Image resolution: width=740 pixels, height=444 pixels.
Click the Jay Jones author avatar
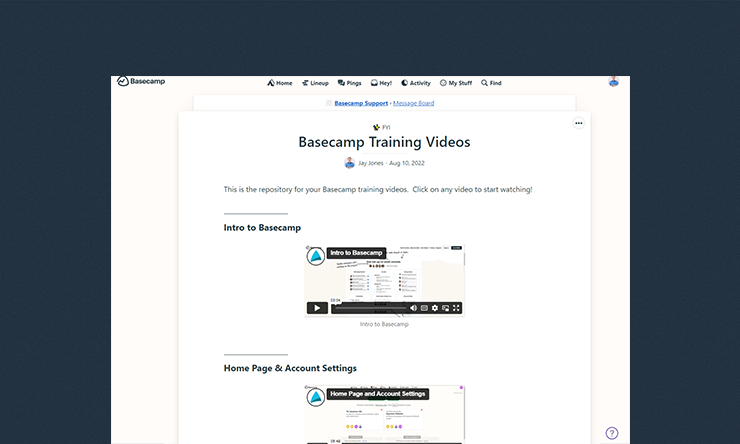[x=349, y=163]
